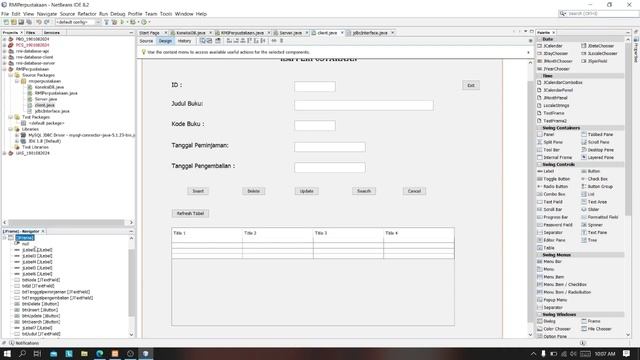The width and height of the screenshot is (640, 360).
Task: Toggle Selection Mode in design toolbar
Action: (x=203, y=41)
